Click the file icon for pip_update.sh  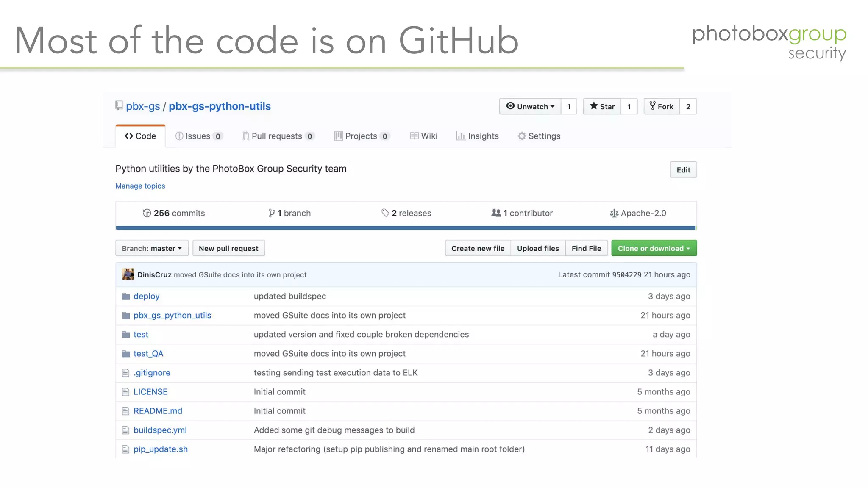coord(125,449)
